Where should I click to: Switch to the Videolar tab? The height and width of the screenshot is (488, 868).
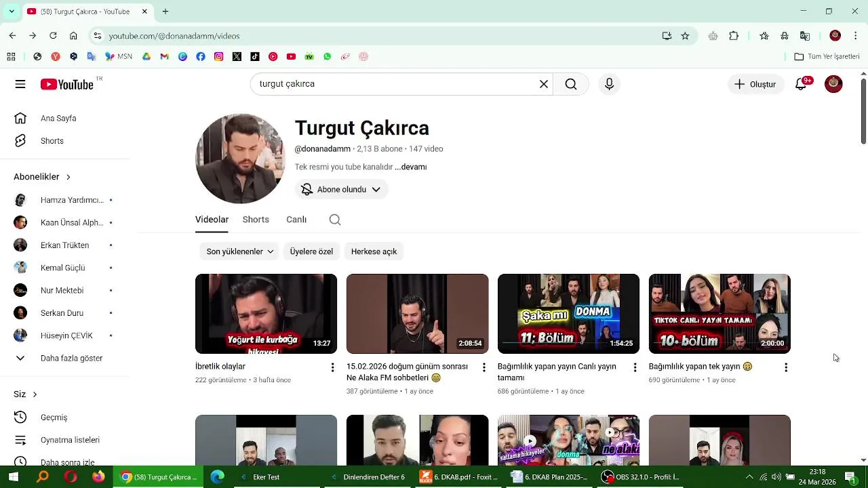pyautogui.click(x=212, y=220)
